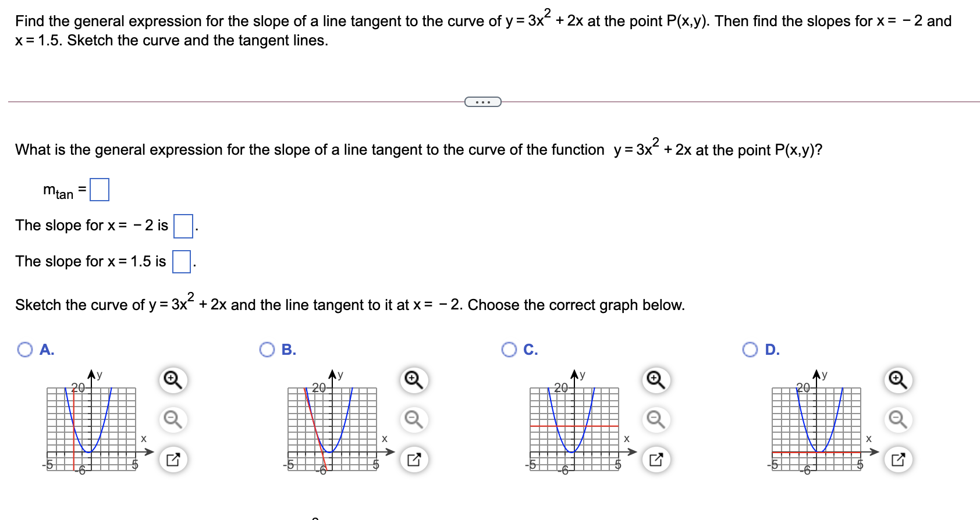Zoom out on graph C
The height and width of the screenshot is (520, 980).
tap(655, 418)
